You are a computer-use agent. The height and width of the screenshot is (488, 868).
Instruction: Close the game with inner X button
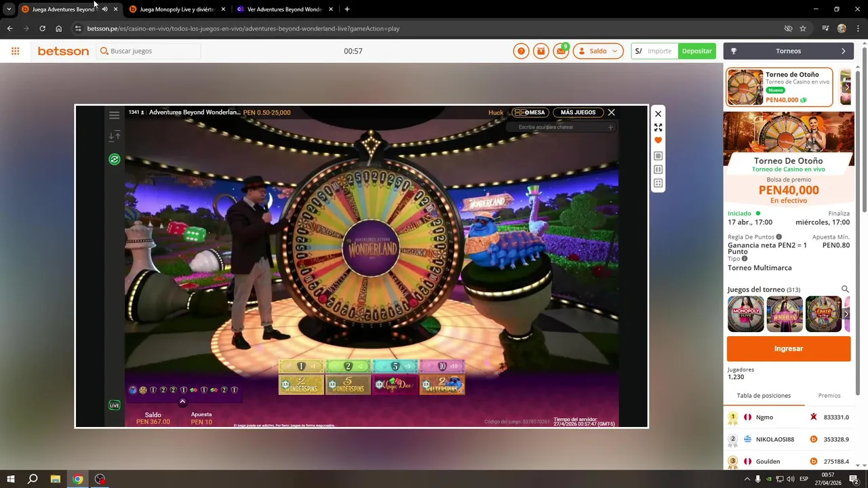point(611,113)
